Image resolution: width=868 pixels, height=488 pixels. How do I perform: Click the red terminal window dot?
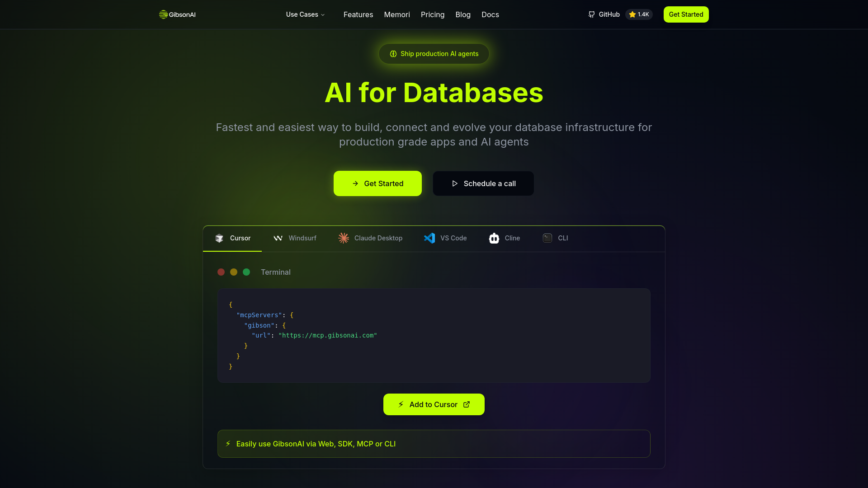click(x=221, y=272)
